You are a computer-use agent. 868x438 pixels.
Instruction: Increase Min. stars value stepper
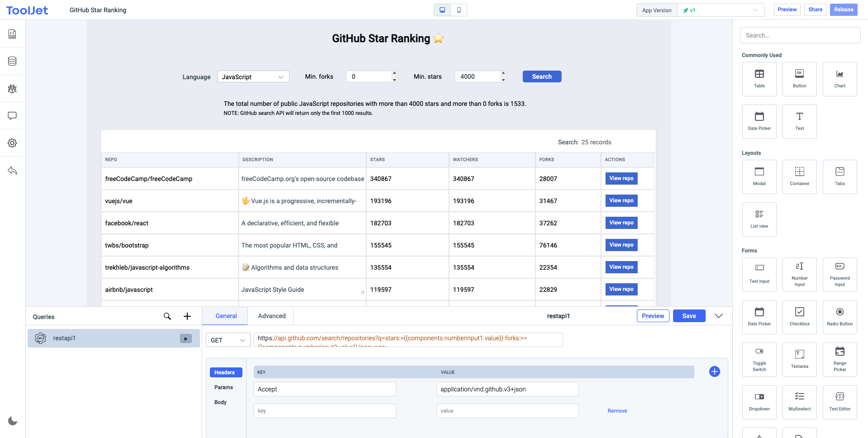pyautogui.click(x=503, y=73)
